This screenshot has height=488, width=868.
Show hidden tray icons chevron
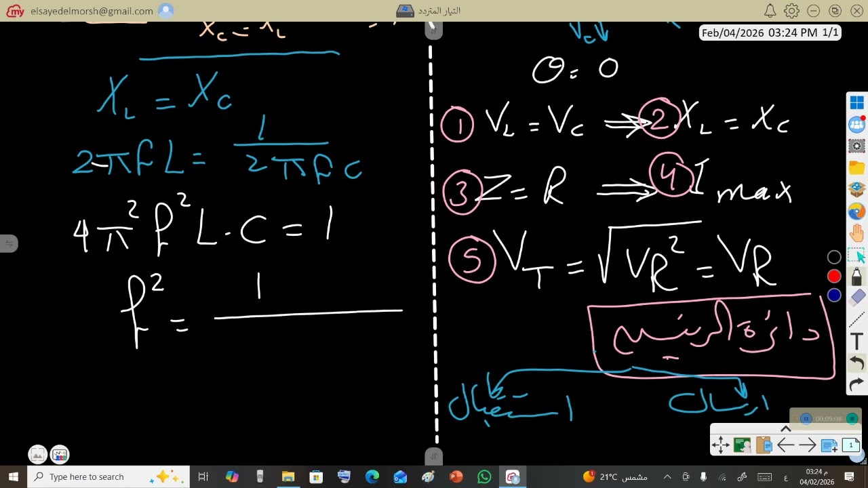[x=667, y=476]
